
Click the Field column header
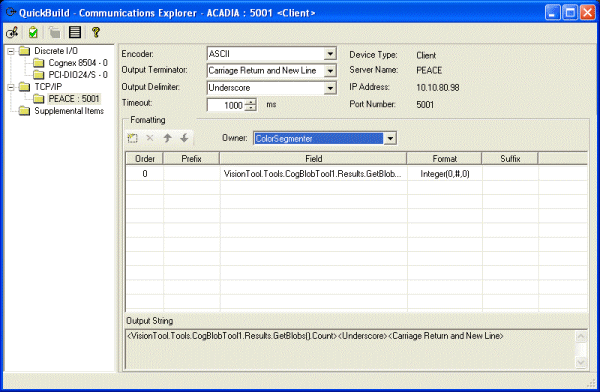tap(313, 158)
